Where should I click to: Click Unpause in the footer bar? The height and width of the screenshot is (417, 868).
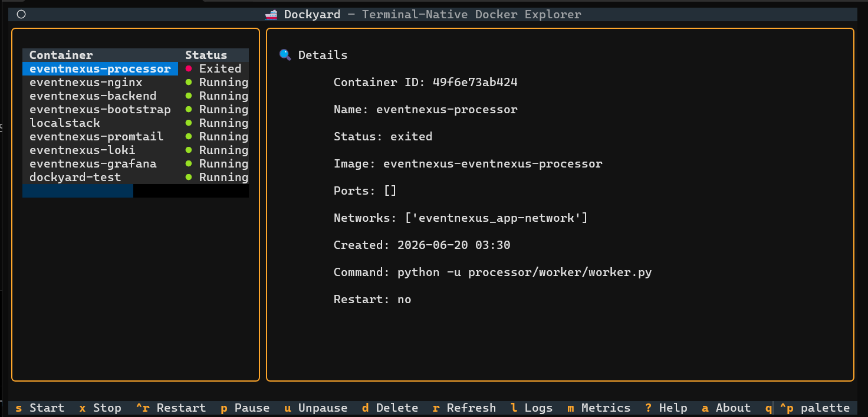[x=315, y=408]
